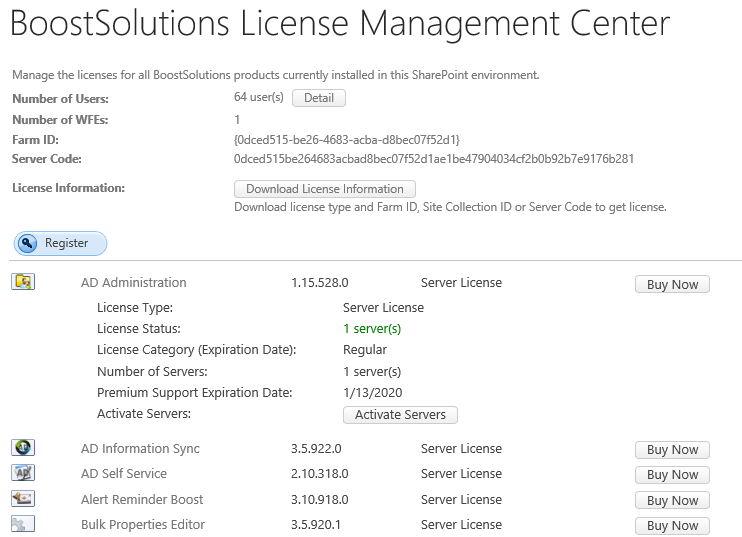Click the License Type: label

coord(135,308)
